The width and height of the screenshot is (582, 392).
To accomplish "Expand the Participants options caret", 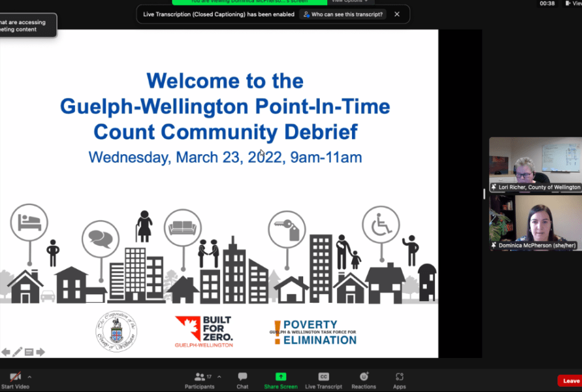I will coord(219,377).
